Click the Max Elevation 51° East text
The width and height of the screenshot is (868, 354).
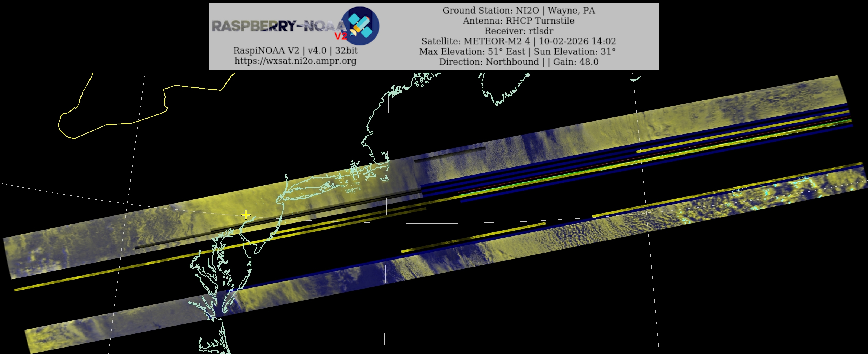[x=472, y=52]
